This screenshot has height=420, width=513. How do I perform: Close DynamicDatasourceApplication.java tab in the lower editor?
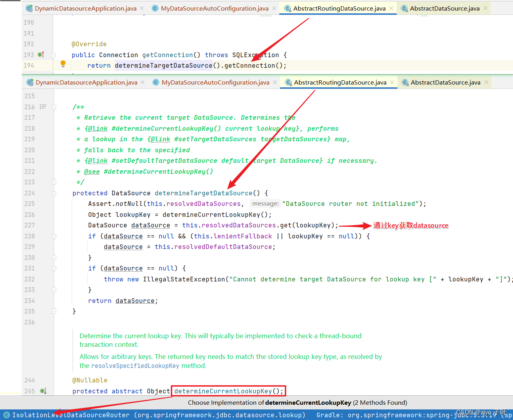[x=143, y=82]
